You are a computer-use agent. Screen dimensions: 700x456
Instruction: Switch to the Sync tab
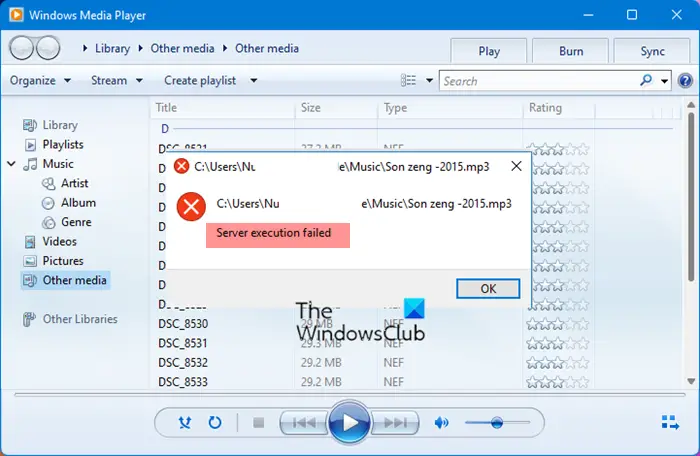[652, 51]
